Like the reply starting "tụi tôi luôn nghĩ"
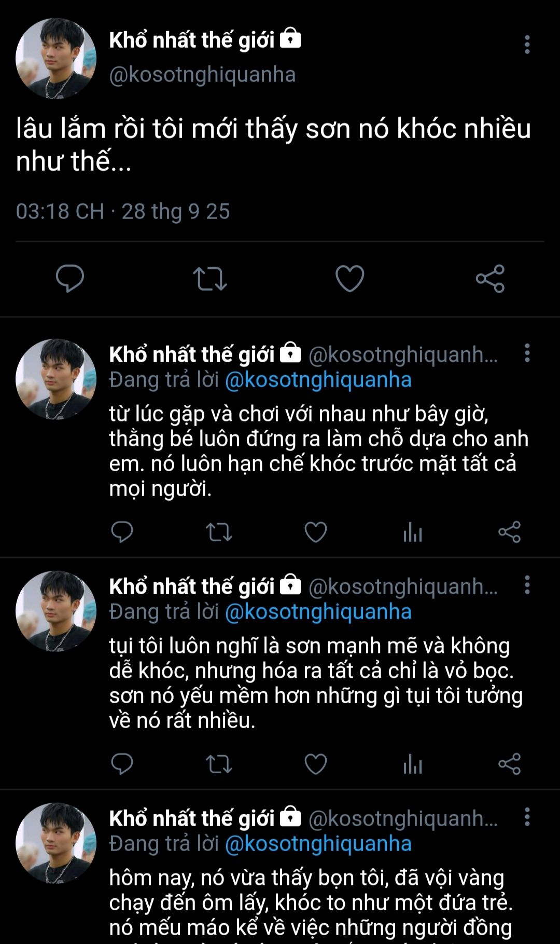Viewport: 560px width, 944px height. point(315,764)
